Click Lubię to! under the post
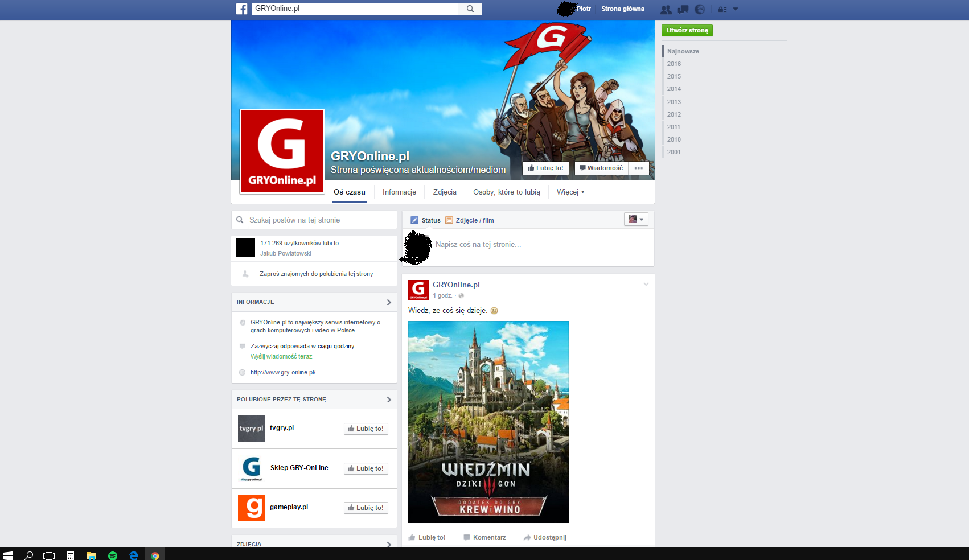The image size is (969, 560). pyautogui.click(x=427, y=537)
